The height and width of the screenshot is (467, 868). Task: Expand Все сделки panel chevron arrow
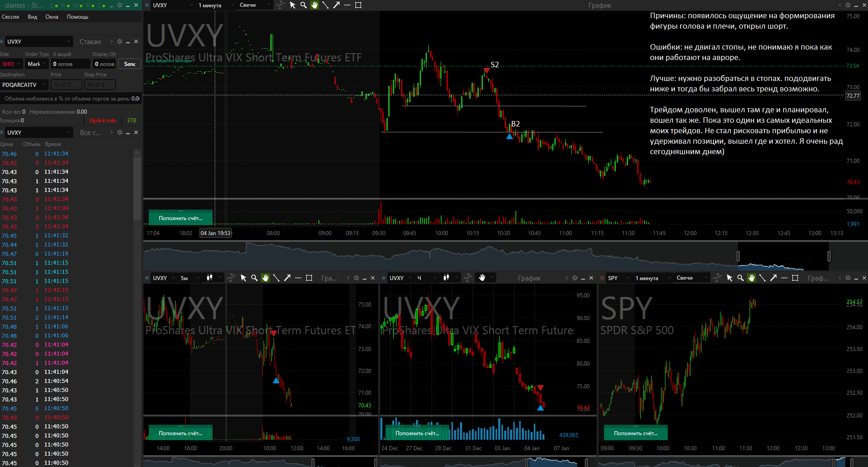coord(112,132)
